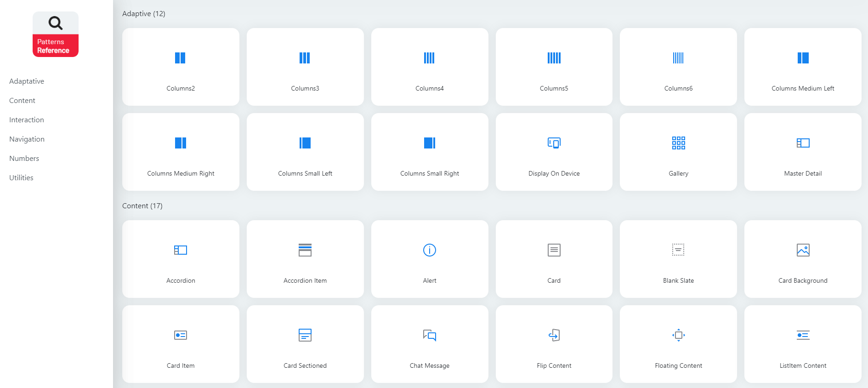This screenshot has width=868, height=388.
Task: Click the Flip Content card label
Action: [554, 365]
